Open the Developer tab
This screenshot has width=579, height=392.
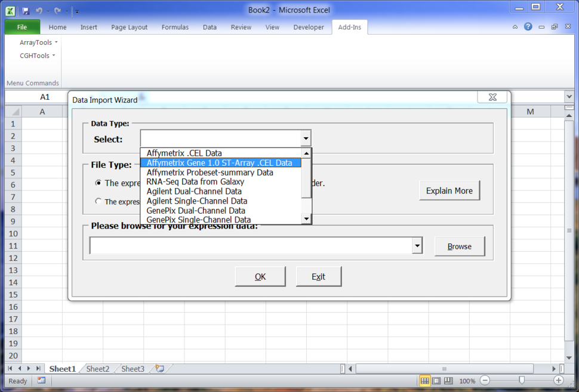click(x=309, y=27)
